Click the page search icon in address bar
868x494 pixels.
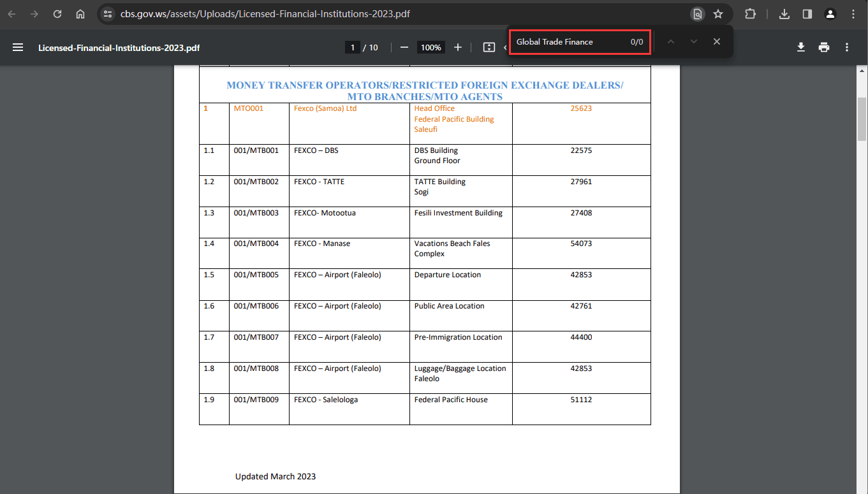pos(698,14)
